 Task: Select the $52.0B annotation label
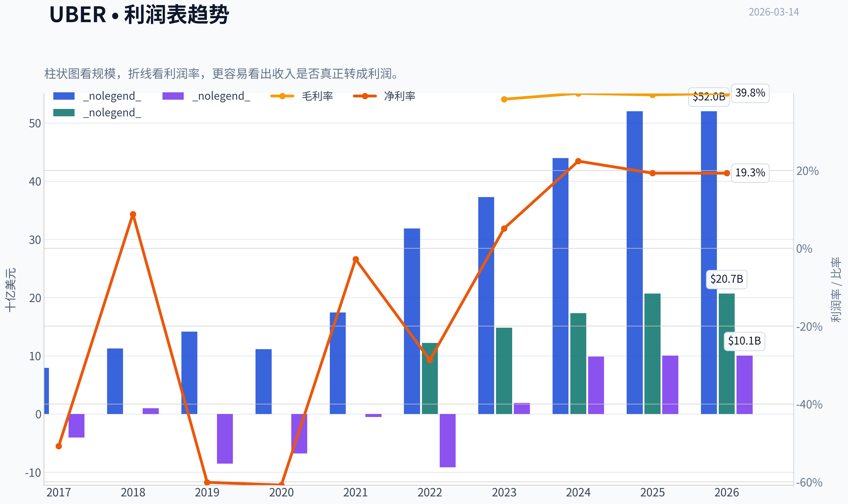point(709,97)
